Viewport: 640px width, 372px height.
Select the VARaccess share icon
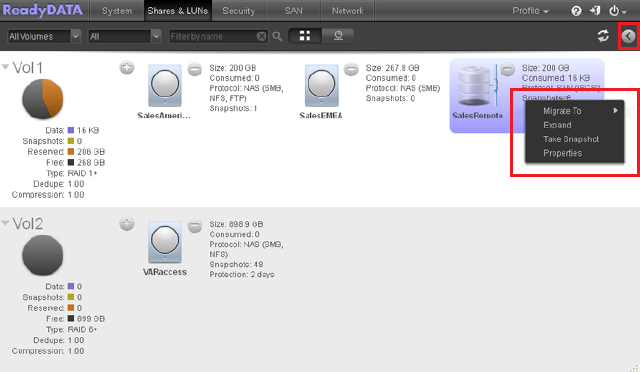pos(165,242)
